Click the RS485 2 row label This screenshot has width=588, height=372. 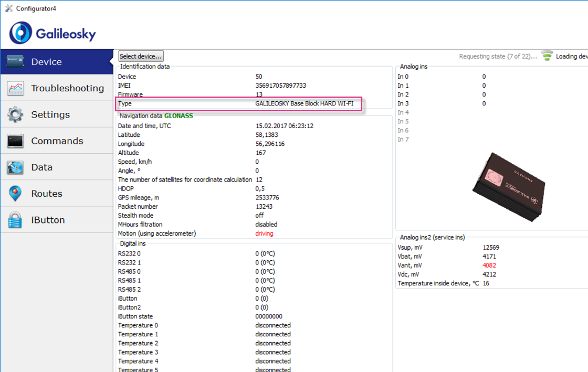pyautogui.click(x=129, y=289)
